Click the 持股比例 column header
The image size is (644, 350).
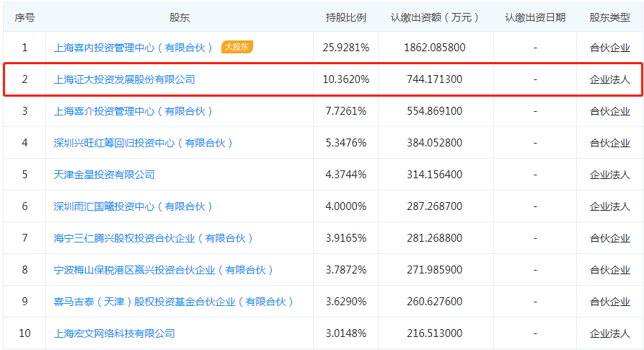[x=346, y=17]
